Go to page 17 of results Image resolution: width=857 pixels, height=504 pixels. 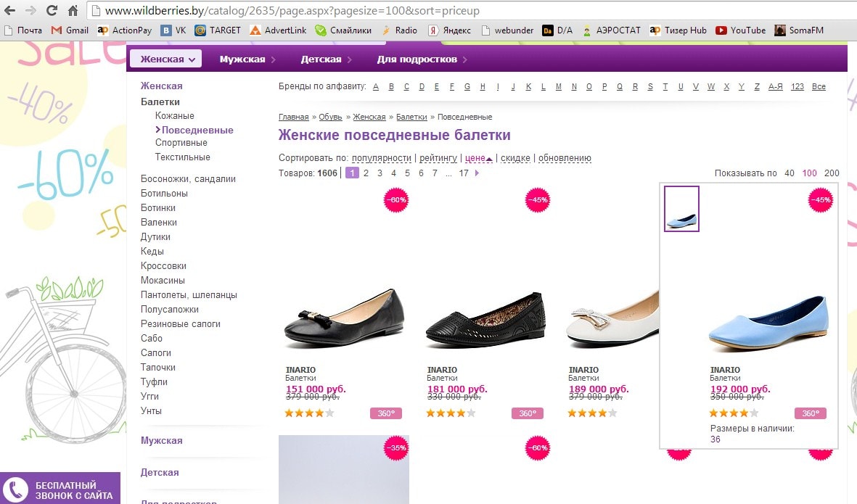pos(464,173)
